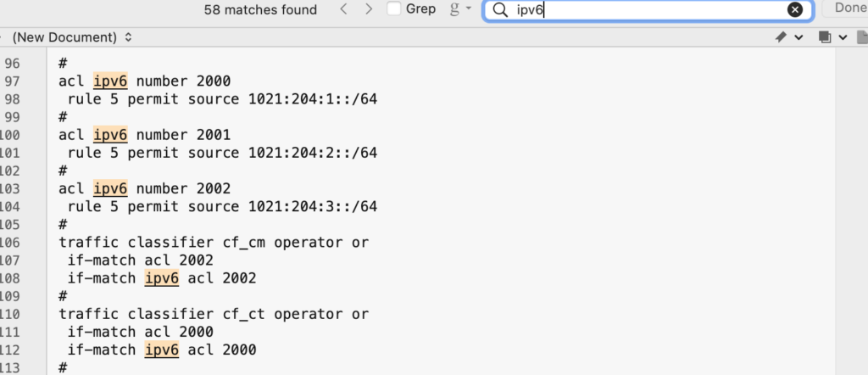Click the Done button

click(847, 8)
